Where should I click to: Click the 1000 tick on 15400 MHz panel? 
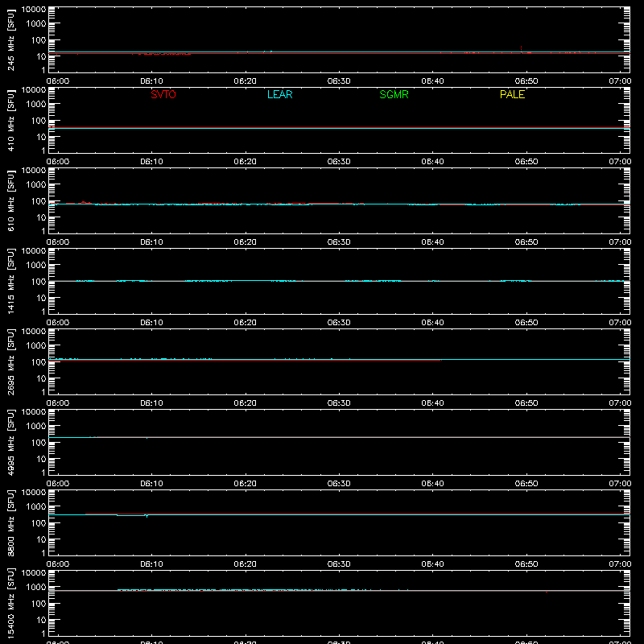click(36, 587)
